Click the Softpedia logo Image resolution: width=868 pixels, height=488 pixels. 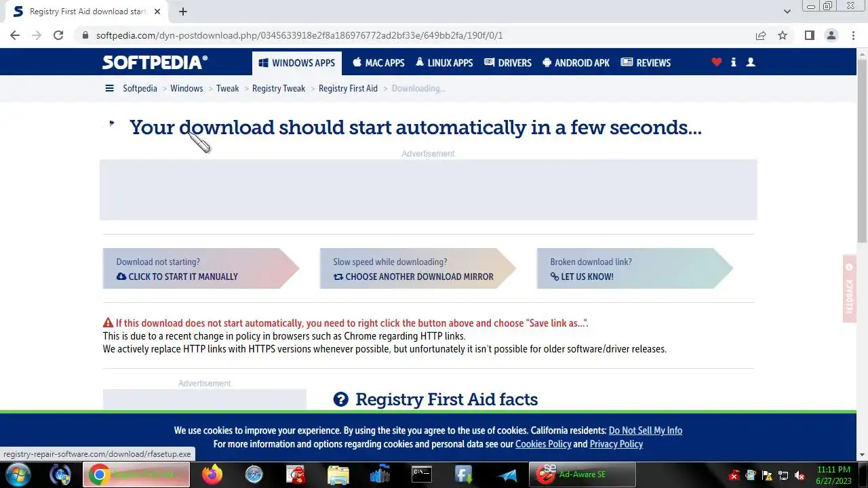[x=155, y=62]
